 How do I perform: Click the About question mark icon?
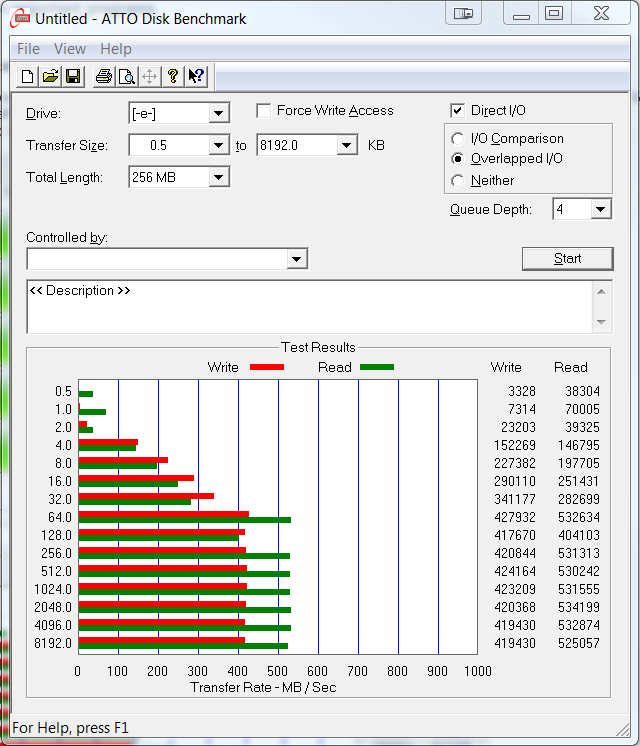[173, 76]
